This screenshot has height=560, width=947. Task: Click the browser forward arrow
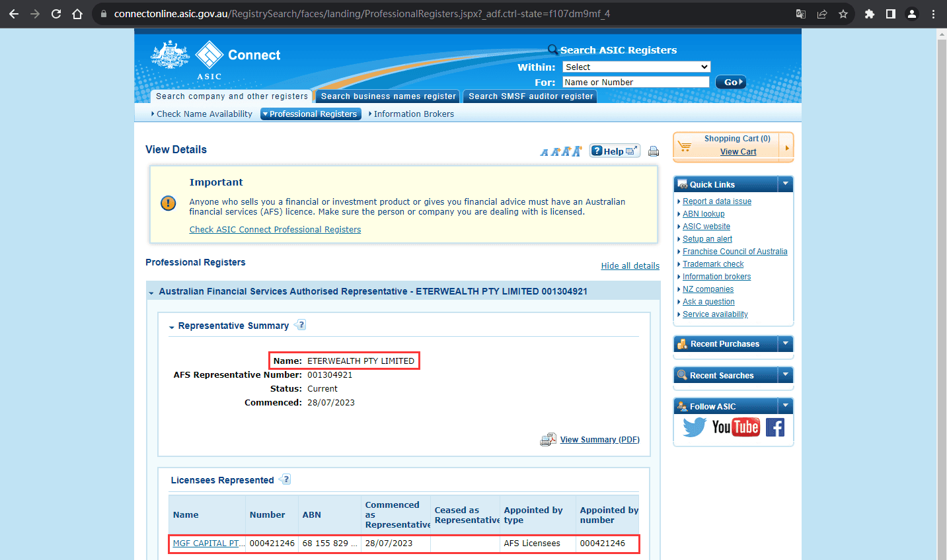(x=35, y=14)
